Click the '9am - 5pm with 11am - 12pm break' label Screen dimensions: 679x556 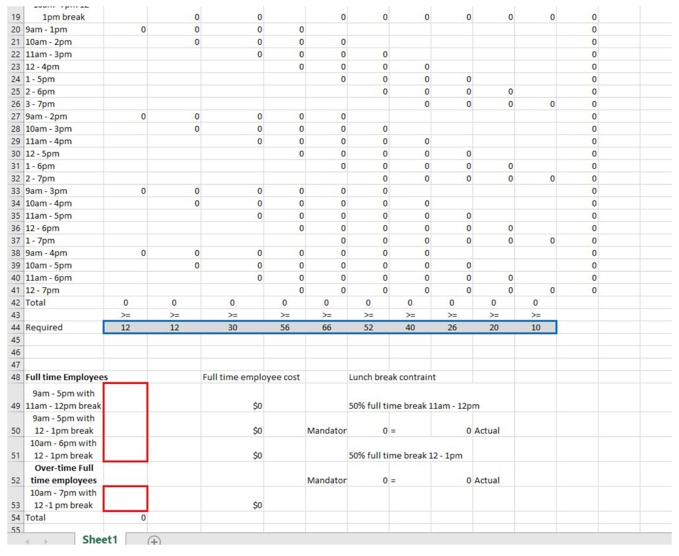click(x=63, y=400)
